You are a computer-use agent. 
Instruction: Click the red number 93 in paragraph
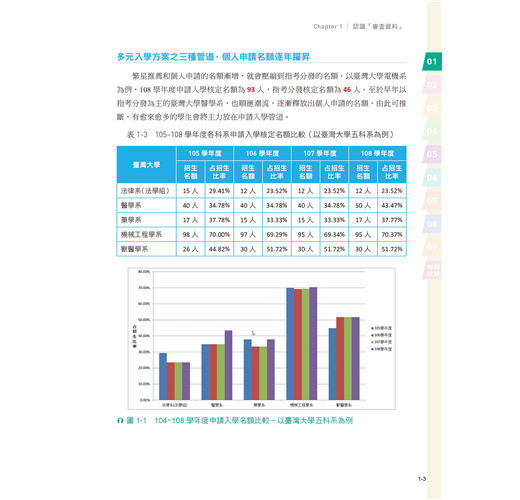(251, 90)
